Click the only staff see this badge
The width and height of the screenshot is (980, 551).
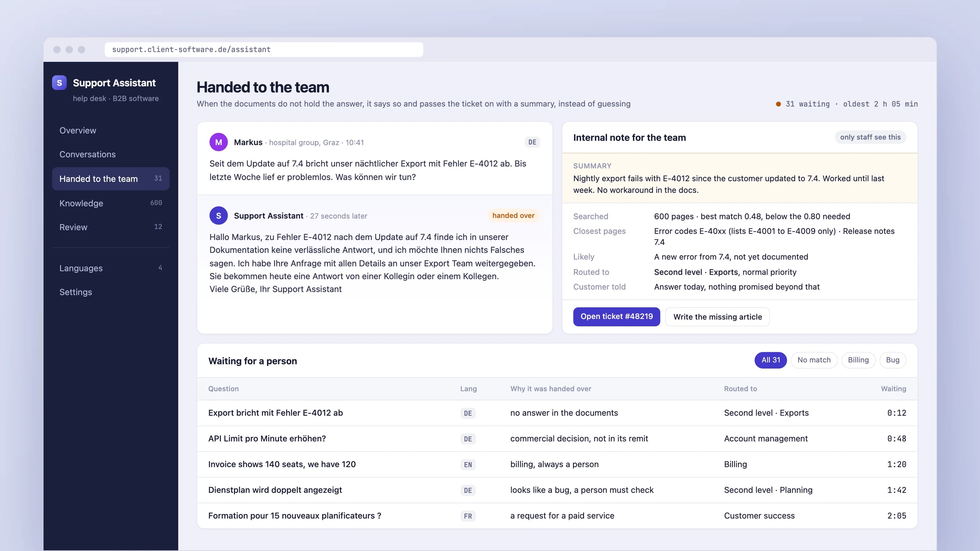[870, 137]
